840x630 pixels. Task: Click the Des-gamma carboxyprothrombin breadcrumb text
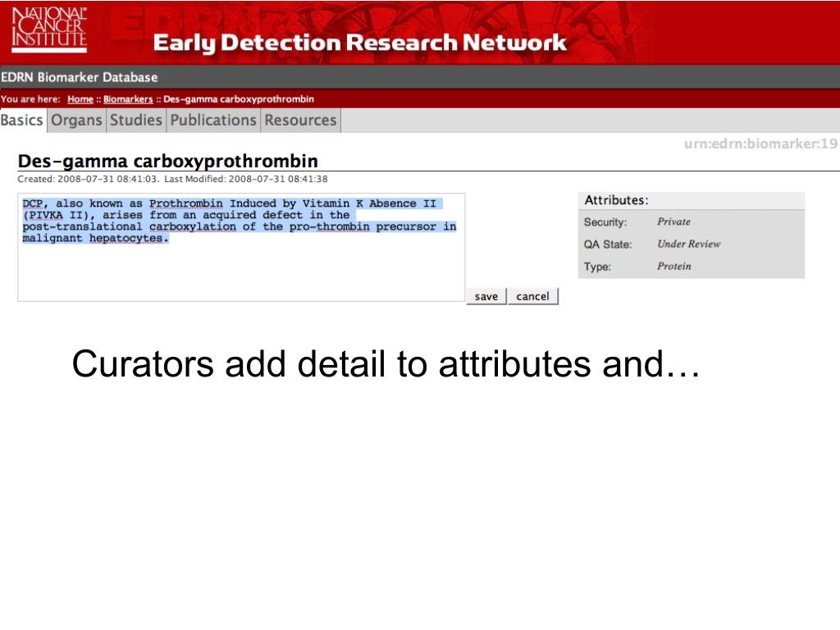(239, 99)
